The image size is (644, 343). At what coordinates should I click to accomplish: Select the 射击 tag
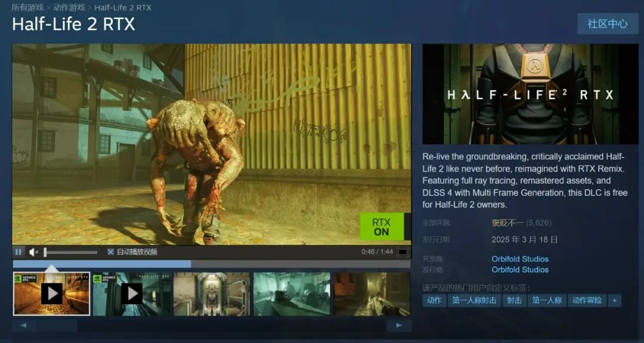click(x=514, y=300)
